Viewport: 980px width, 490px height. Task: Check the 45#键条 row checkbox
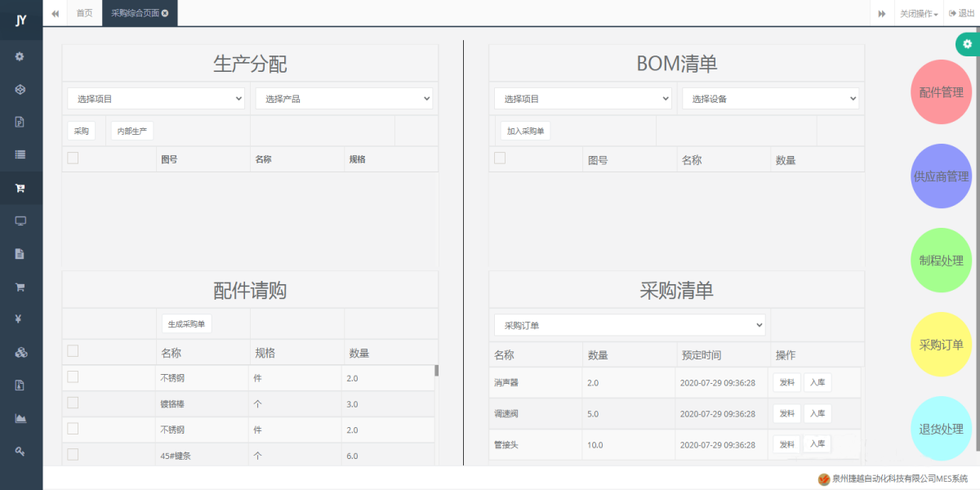(73, 455)
